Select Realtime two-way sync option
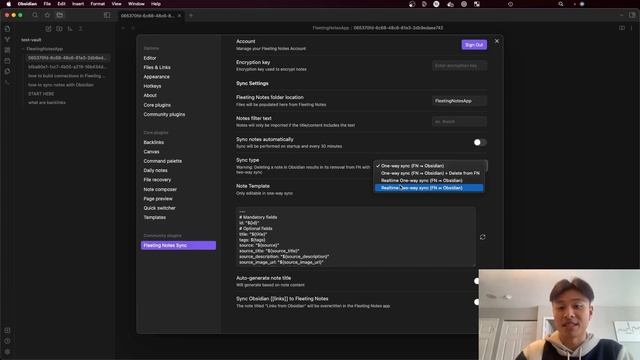 429,188
